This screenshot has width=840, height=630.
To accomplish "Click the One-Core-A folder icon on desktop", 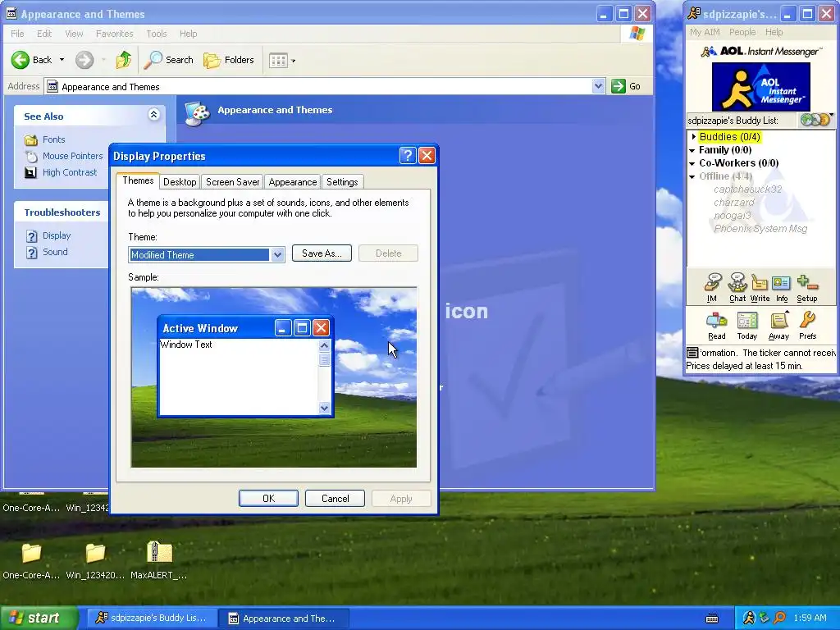I will pos(31,553).
